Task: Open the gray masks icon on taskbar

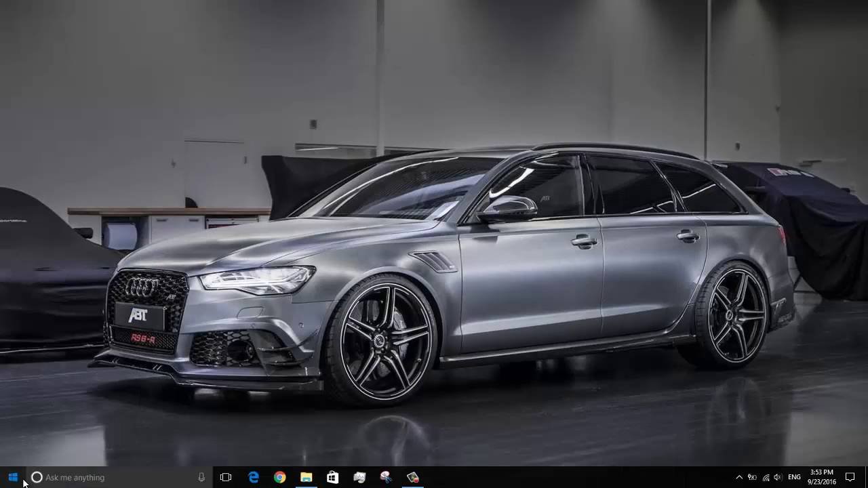Action: coord(359,477)
